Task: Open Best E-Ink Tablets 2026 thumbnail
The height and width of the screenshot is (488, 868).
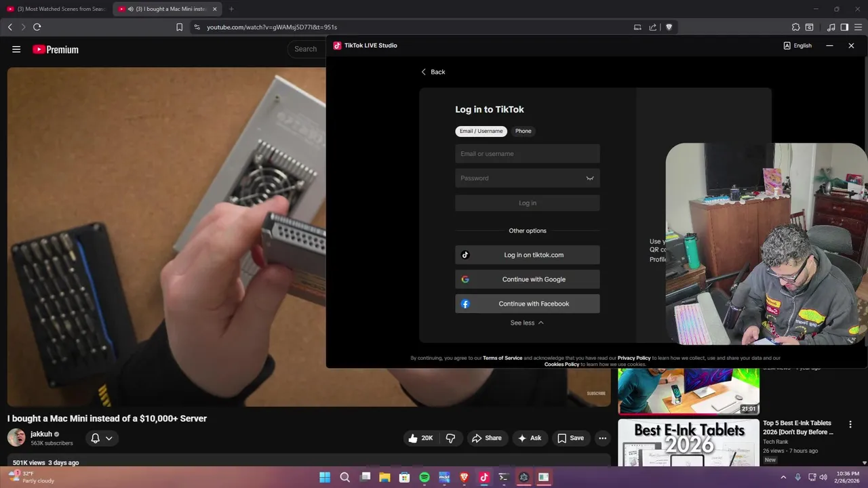Action: pyautogui.click(x=688, y=443)
